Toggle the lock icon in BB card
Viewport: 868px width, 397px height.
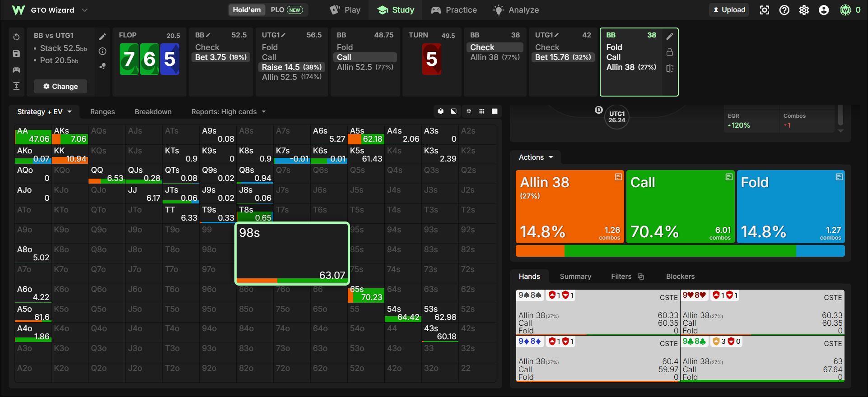click(x=670, y=52)
